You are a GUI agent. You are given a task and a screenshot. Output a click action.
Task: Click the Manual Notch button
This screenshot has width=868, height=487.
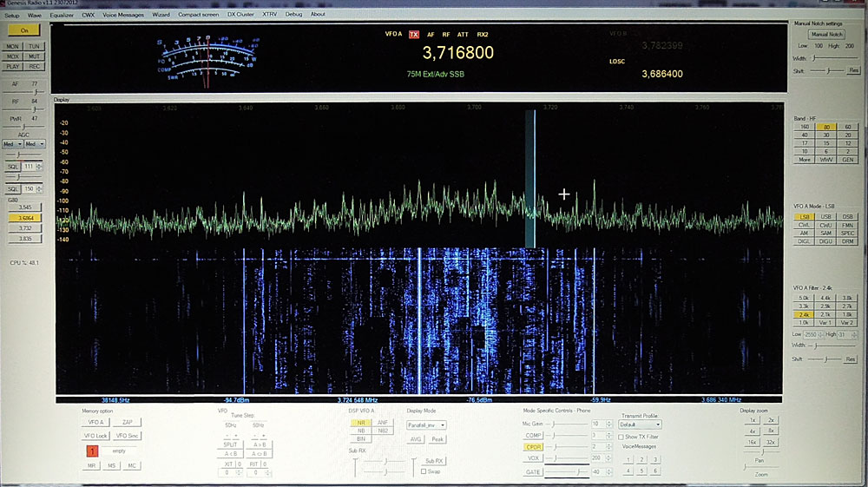[x=826, y=34]
